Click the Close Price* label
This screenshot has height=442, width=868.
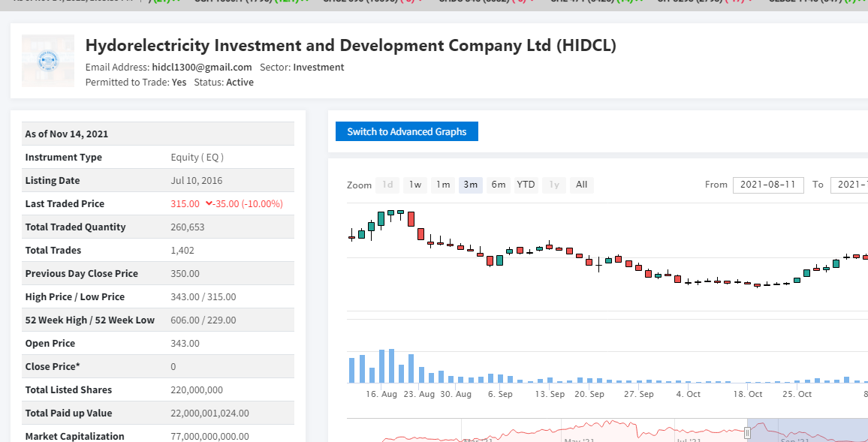53,366
